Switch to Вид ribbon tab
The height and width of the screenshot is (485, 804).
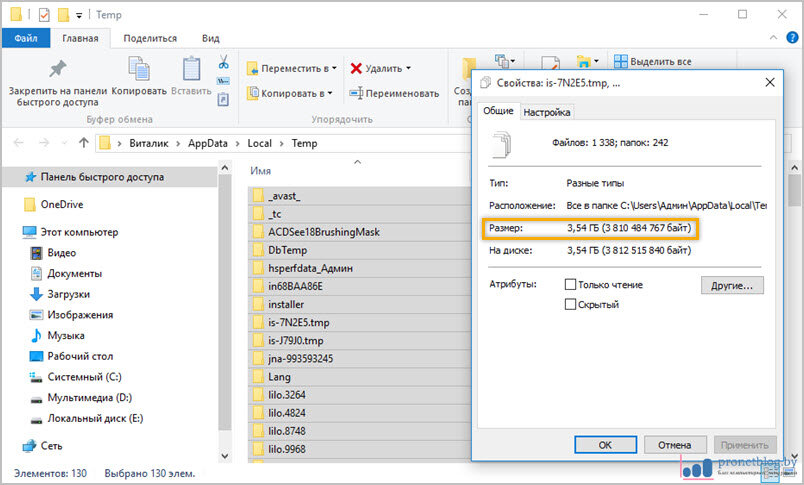point(210,38)
